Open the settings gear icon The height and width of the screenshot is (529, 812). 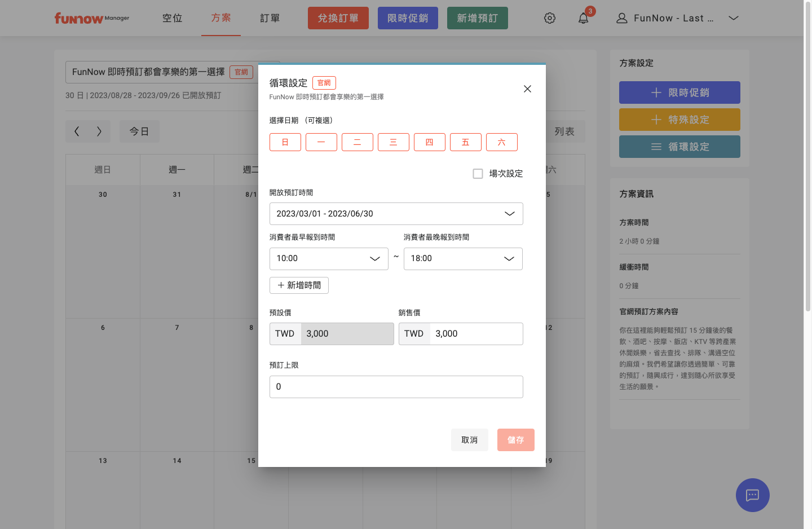coord(550,18)
